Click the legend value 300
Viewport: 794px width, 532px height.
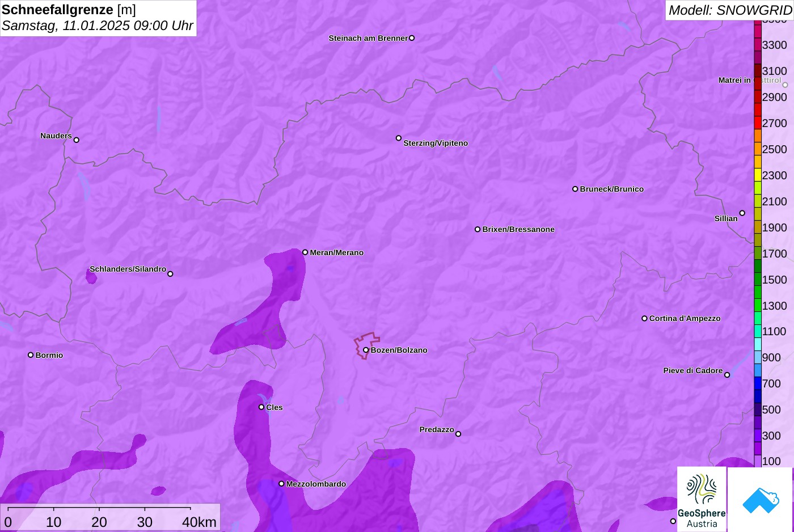click(x=771, y=436)
